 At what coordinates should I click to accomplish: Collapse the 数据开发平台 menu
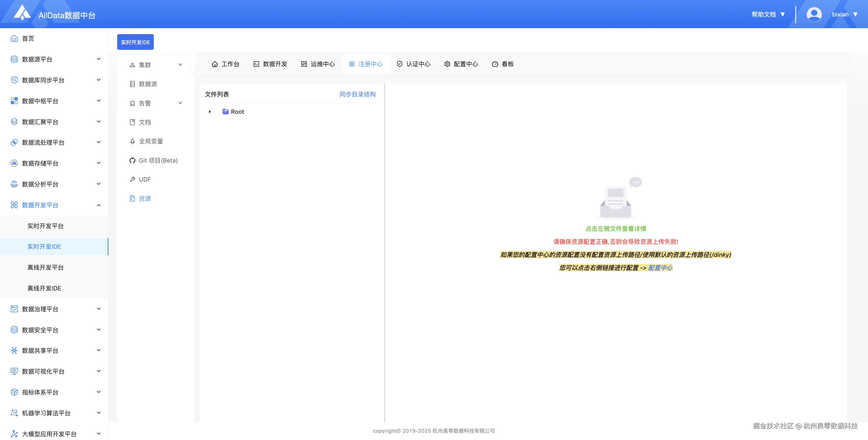(x=98, y=205)
